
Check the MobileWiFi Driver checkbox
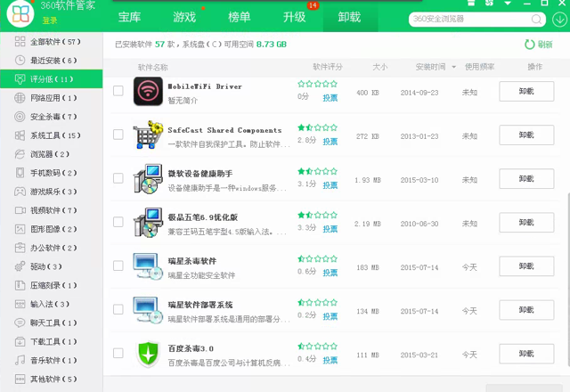118,91
